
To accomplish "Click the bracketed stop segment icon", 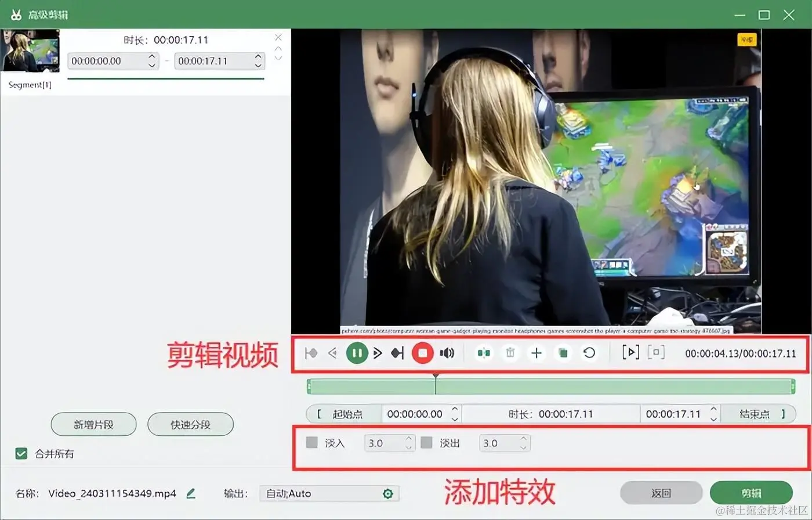I will pyautogui.click(x=656, y=352).
